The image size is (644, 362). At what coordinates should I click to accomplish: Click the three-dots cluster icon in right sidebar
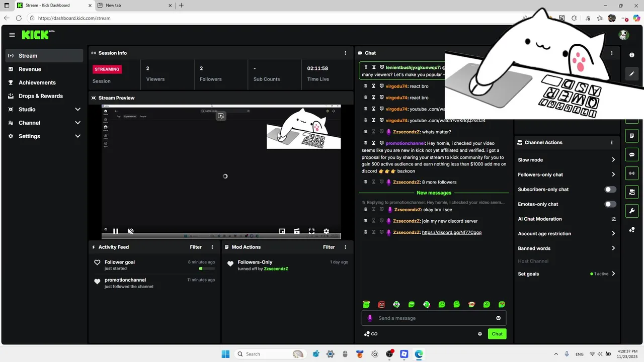(632, 230)
